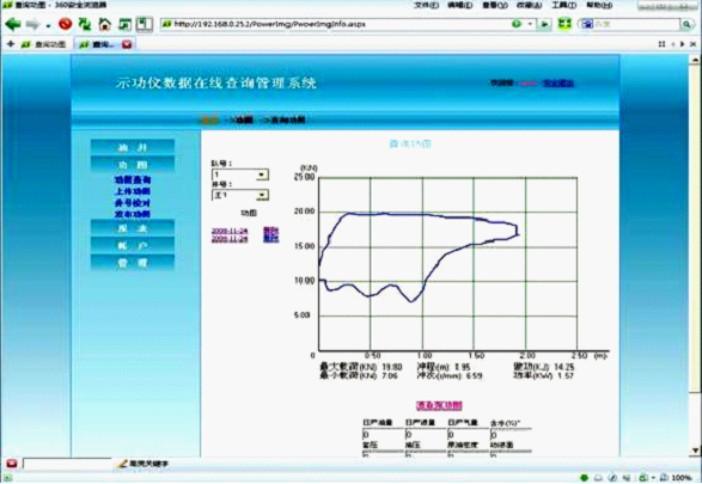The width and height of the screenshot is (702, 484).
Task: Click the side panel toggle icon in the toolbar
Action: [144, 24]
